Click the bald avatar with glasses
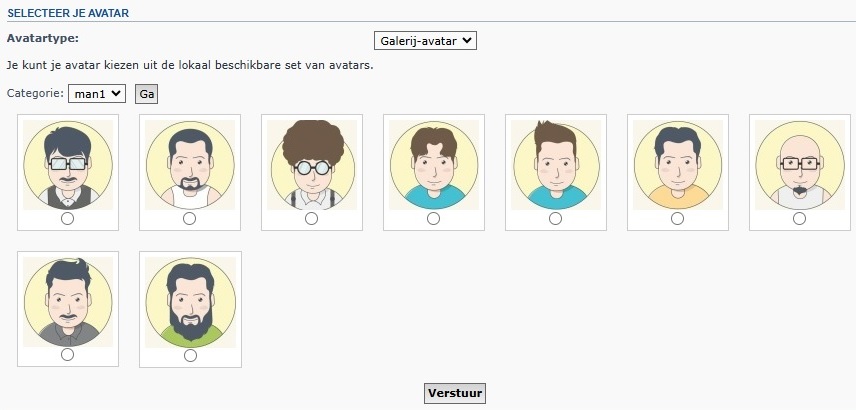Image resolution: width=856 pixels, height=410 pixels. click(800, 165)
